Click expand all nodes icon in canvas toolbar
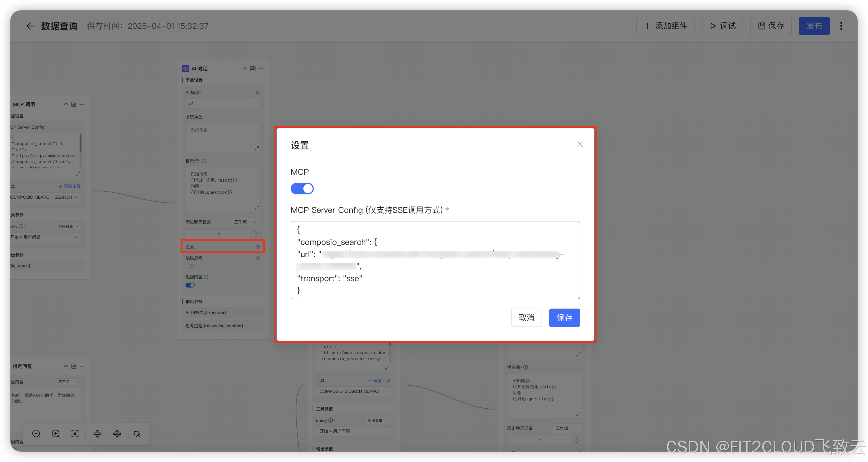 (117, 434)
